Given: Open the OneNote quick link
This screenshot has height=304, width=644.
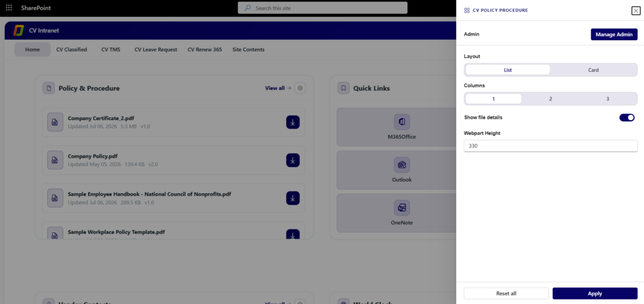Looking at the screenshot, I should pyautogui.click(x=402, y=213).
